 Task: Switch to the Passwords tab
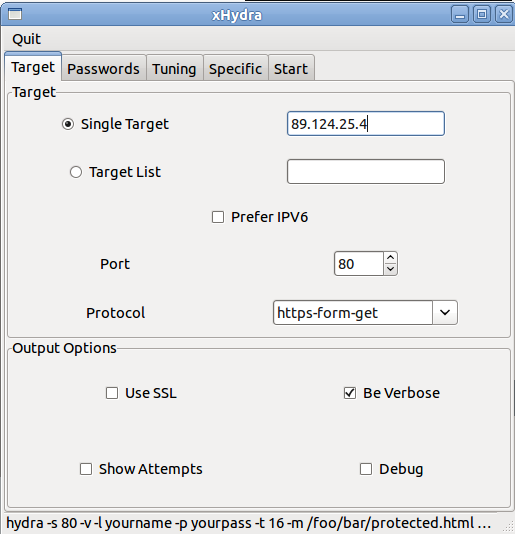pyautogui.click(x=104, y=68)
